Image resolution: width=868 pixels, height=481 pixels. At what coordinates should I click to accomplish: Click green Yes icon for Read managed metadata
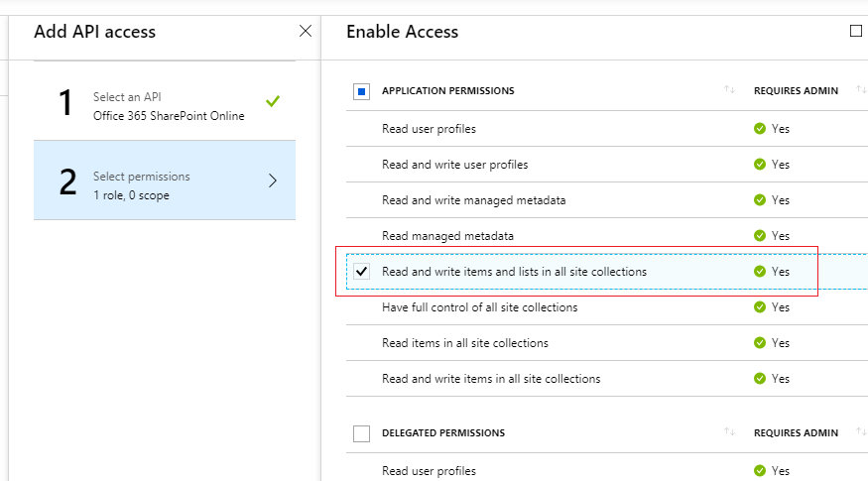760,236
